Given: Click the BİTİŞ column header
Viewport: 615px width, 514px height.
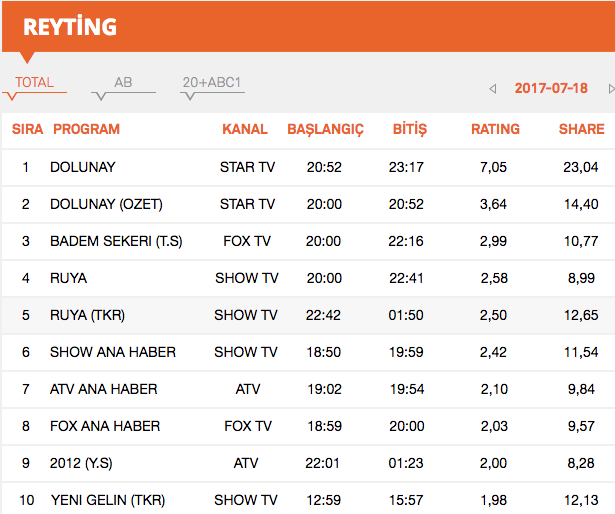Looking at the screenshot, I should [x=409, y=129].
